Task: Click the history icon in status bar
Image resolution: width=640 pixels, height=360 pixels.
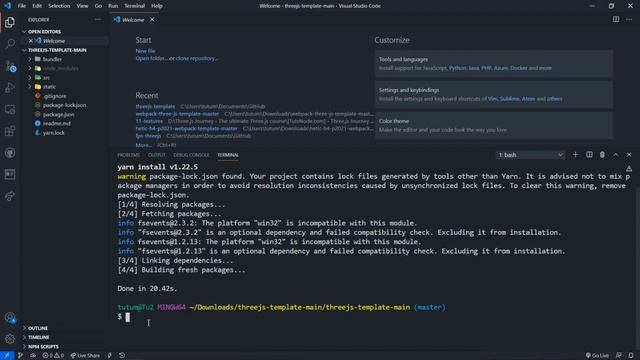Action: pyautogui.click(x=122, y=356)
